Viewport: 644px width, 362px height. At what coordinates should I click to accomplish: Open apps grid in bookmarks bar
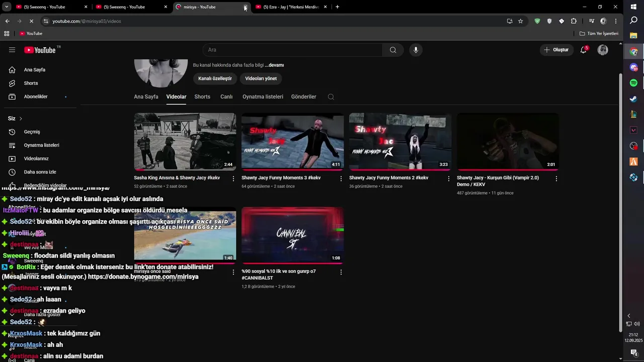[x=7, y=34]
